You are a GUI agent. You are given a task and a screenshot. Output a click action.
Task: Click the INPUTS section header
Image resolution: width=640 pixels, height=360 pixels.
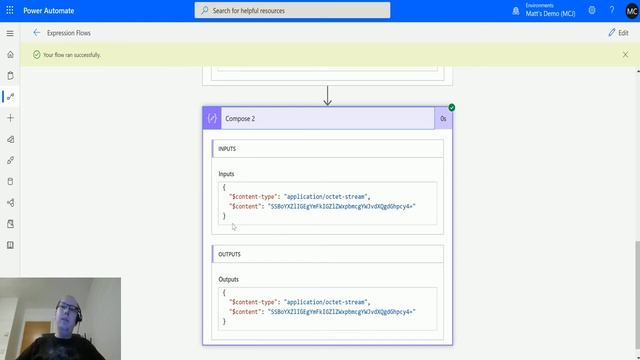[x=327, y=149]
